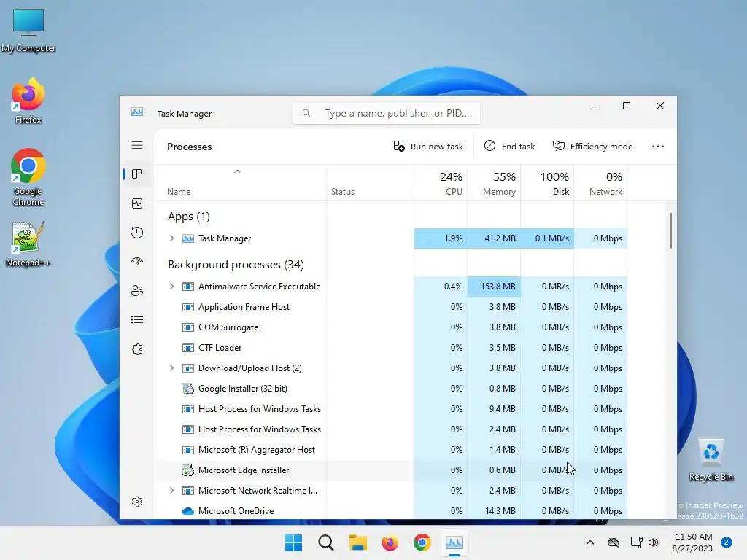
Task: Open the Startup apps page in sidebar
Action: [x=137, y=262]
